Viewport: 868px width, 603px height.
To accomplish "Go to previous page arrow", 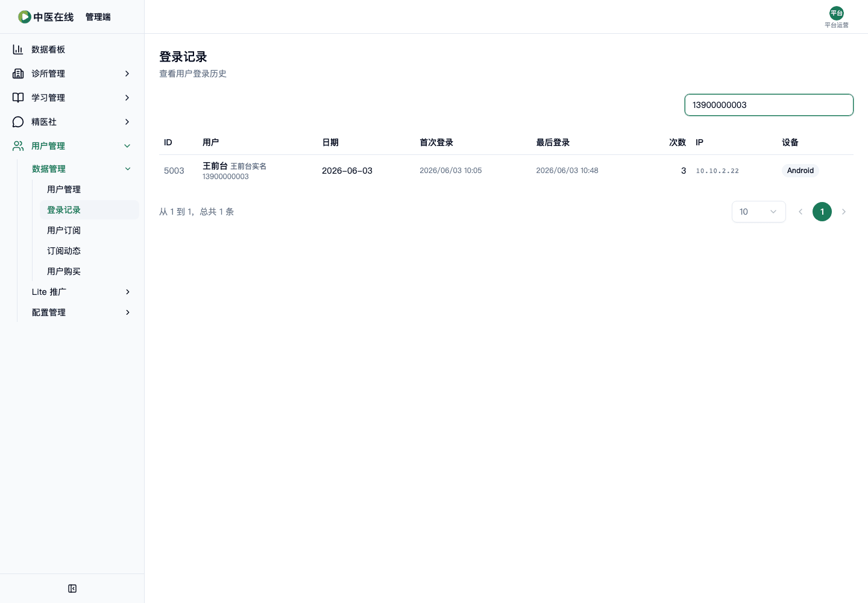I will [800, 212].
